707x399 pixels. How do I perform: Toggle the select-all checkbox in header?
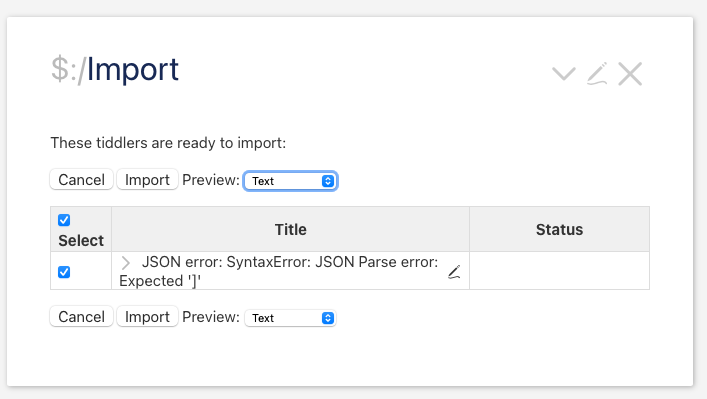[64, 220]
